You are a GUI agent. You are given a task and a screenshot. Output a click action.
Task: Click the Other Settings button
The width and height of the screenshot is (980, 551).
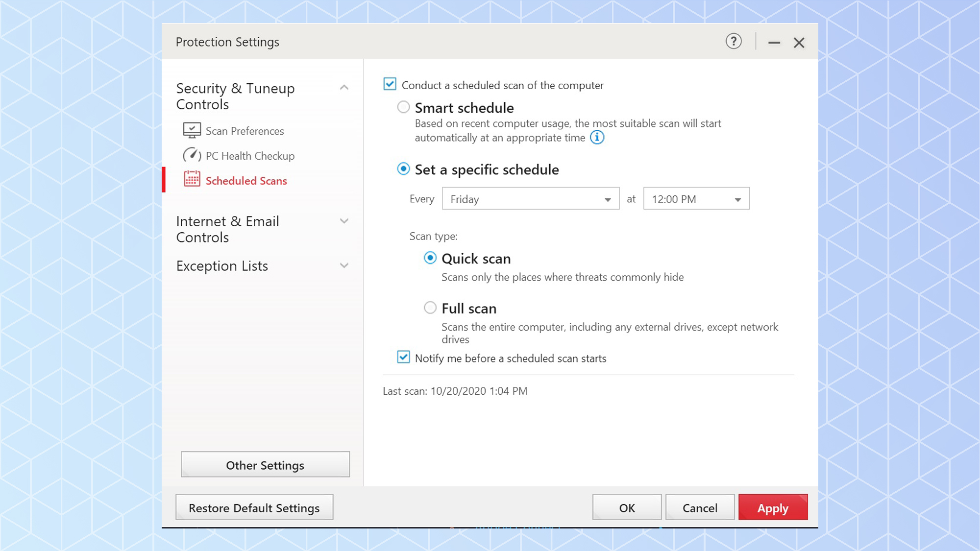point(265,465)
